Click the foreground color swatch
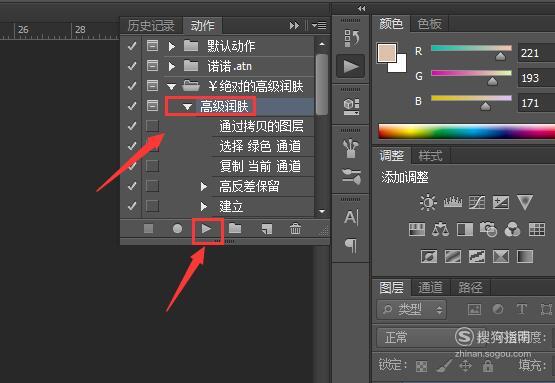Viewport: 555px width, 383px height. (387, 53)
